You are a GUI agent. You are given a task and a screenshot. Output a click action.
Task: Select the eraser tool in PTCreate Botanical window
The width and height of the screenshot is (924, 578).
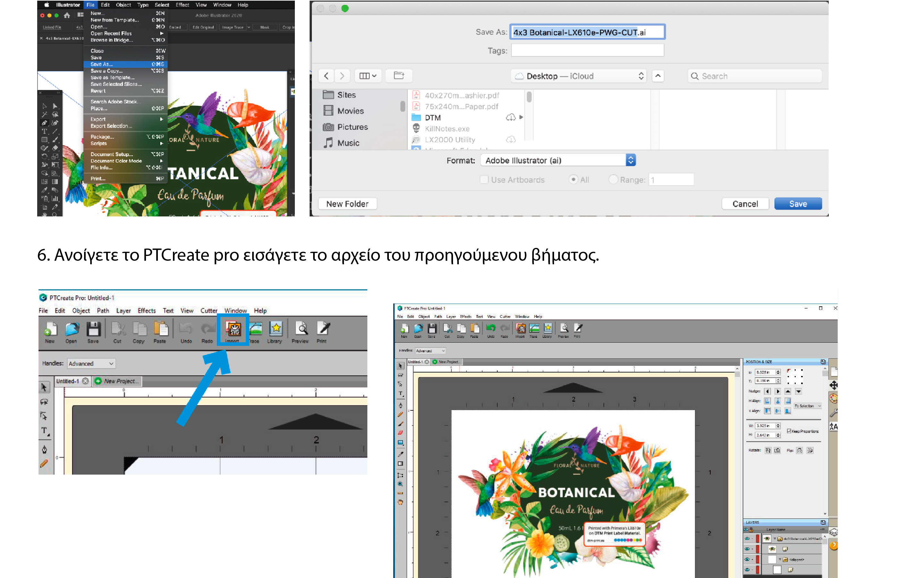click(x=400, y=433)
